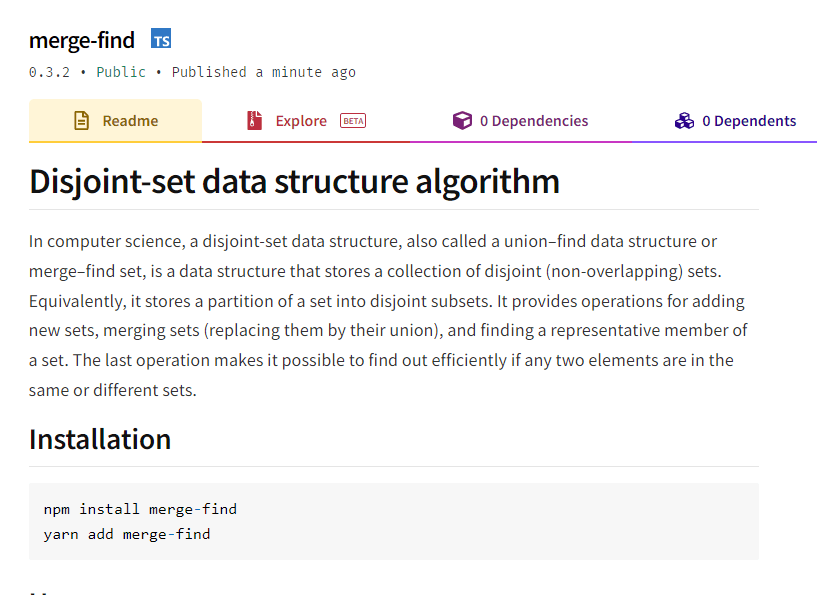The width and height of the screenshot is (817, 595).
Task: Click the red Explore file icon
Action: [255, 121]
